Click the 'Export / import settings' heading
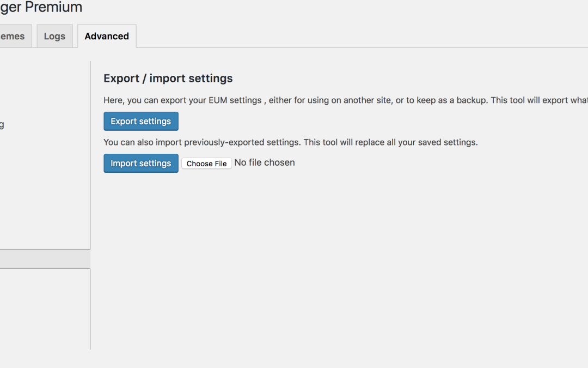This screenshot has height=368, width=588. 168,78
